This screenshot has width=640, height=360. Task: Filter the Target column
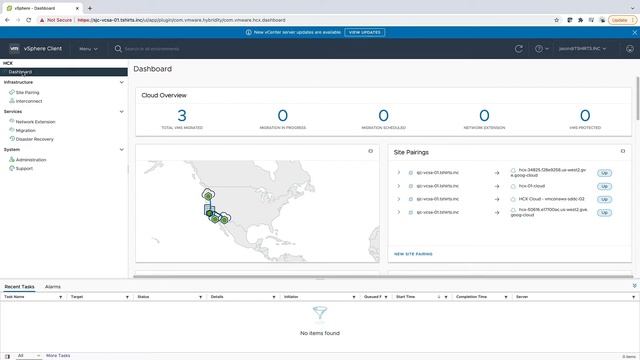point(127,297)
